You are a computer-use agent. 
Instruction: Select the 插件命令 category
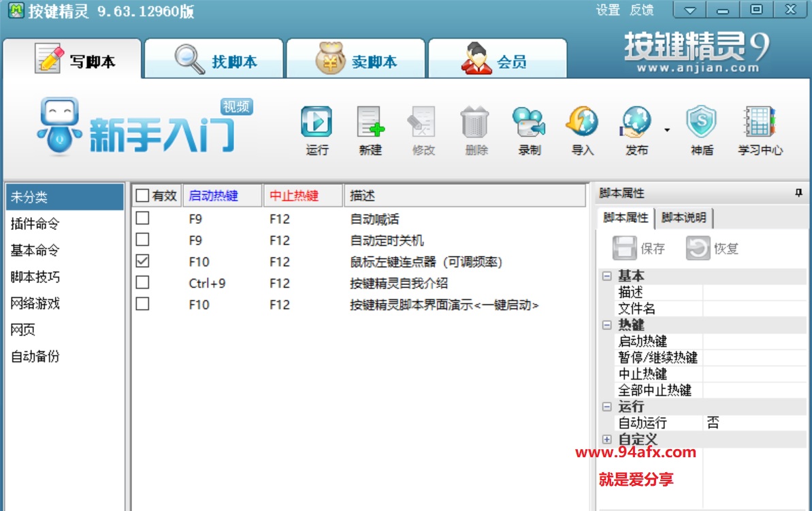(65, 224)
